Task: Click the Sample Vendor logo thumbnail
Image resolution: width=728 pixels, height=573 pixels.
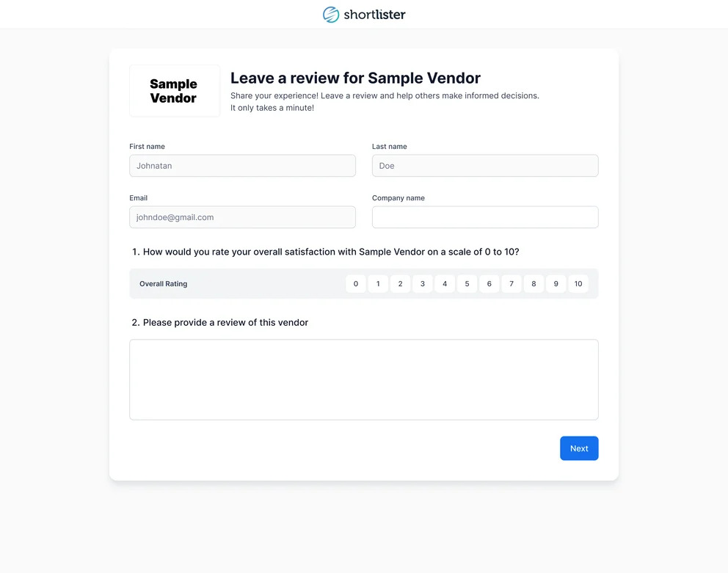Action: click(175, 91)
